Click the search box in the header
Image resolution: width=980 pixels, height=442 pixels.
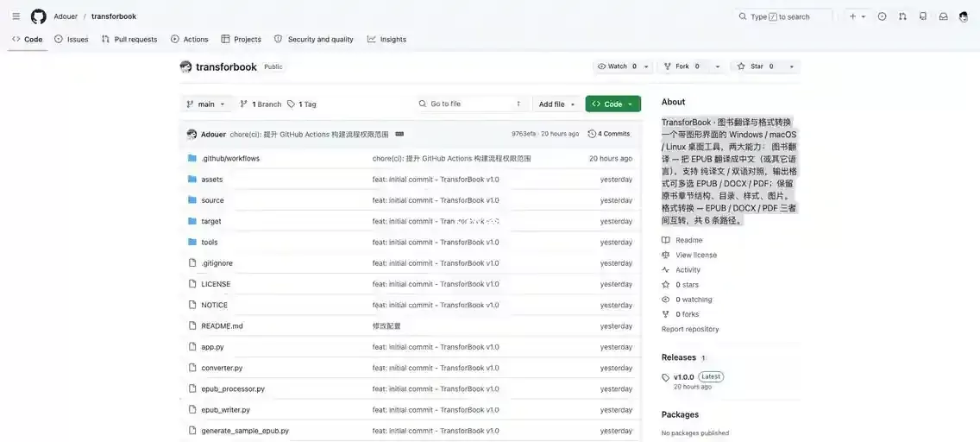[783, 16]
